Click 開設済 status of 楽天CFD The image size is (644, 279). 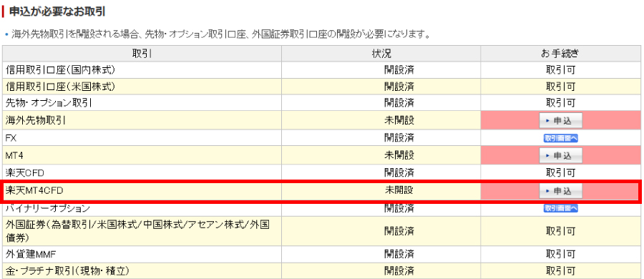coord(399,172)
